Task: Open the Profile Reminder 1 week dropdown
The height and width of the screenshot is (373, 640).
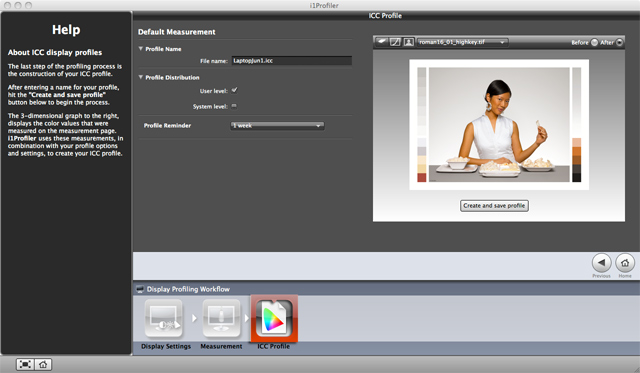Action: tap(278, 126)
